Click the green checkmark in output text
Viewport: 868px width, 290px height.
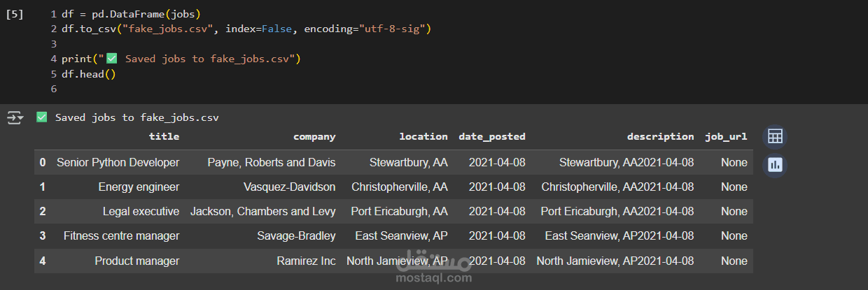click(42, 117)
